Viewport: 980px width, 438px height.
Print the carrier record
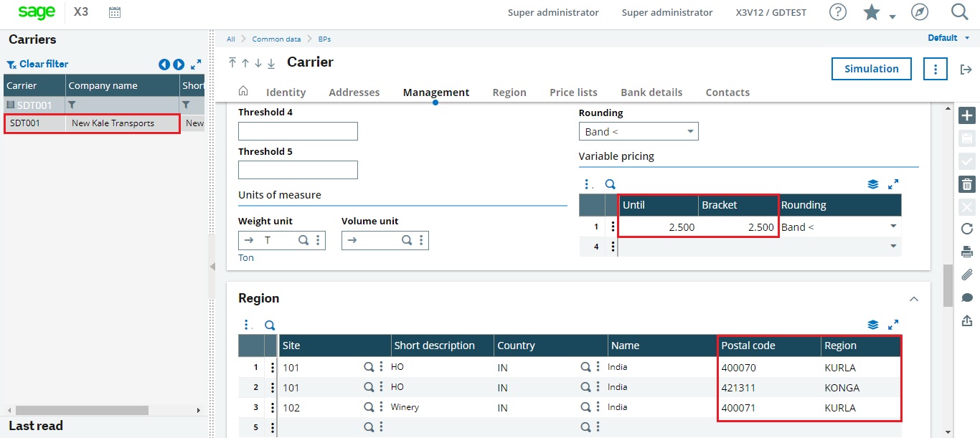tap(966, 252)
